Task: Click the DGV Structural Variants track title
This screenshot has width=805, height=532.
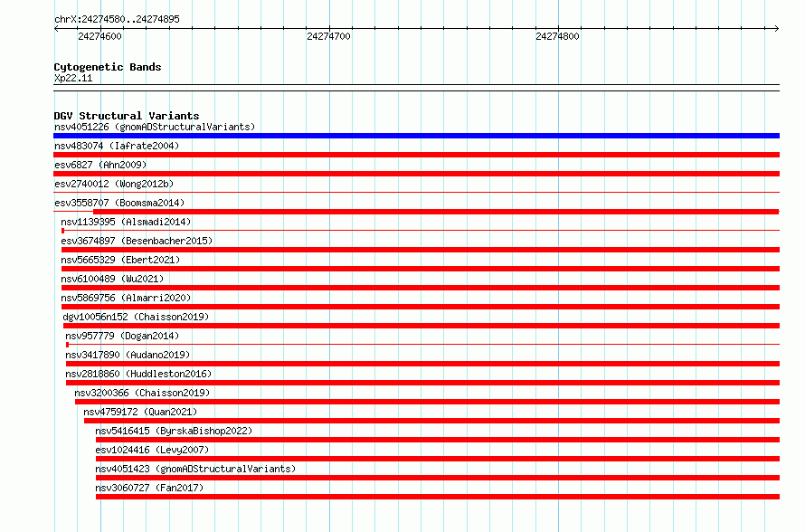Action: pyautogui.click(x=127, y=116)
